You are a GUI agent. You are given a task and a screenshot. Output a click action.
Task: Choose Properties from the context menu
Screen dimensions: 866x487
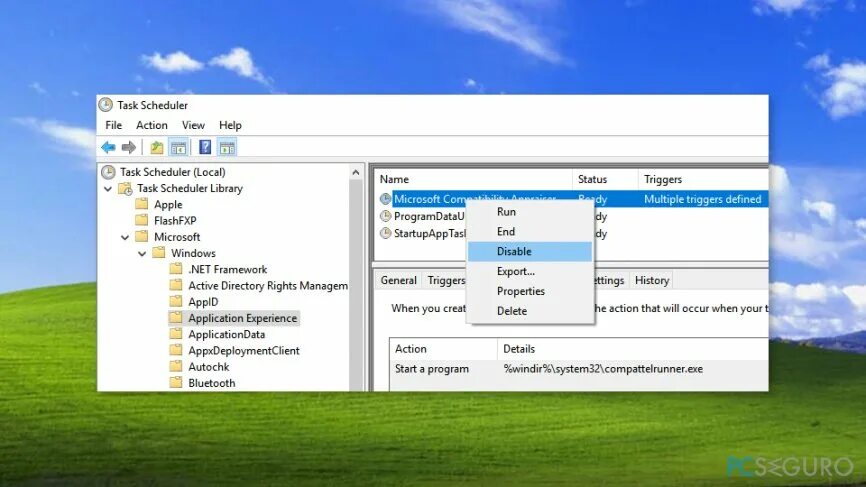530,291
